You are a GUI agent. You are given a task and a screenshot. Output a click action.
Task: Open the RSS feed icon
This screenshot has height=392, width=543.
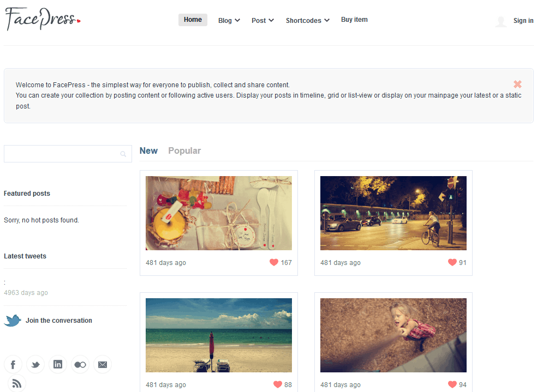(x=16, y=383)
